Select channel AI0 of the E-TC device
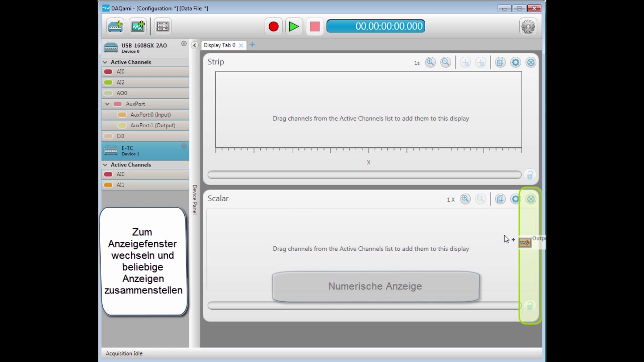The height and width of the screenshot is (362, 644). pyautogui.click(x=145, y=174)
